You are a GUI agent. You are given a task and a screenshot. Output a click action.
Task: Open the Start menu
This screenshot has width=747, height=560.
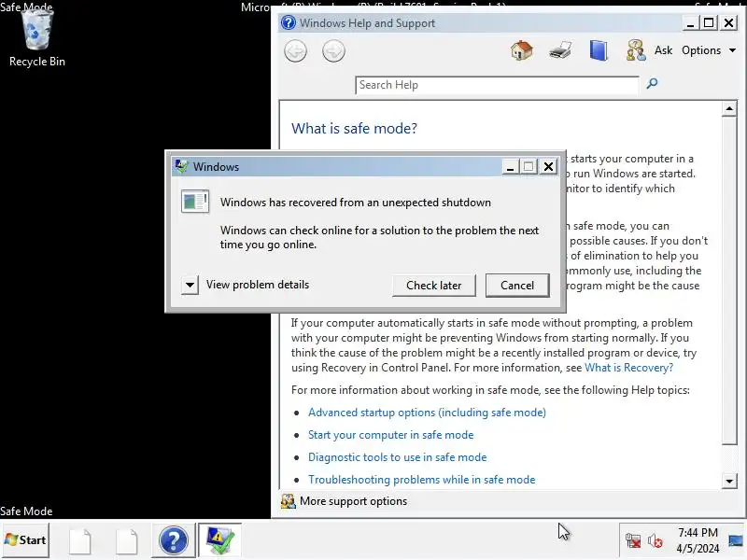point(25,540)
